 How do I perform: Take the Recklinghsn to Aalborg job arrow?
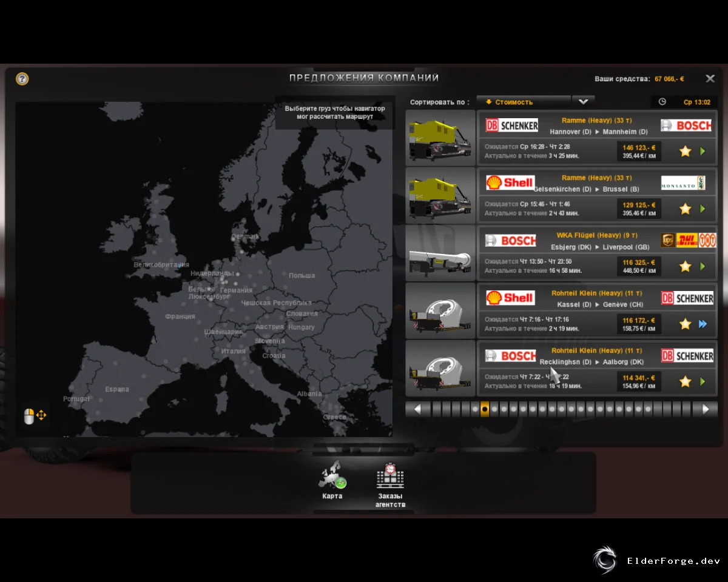coord(703,381)
